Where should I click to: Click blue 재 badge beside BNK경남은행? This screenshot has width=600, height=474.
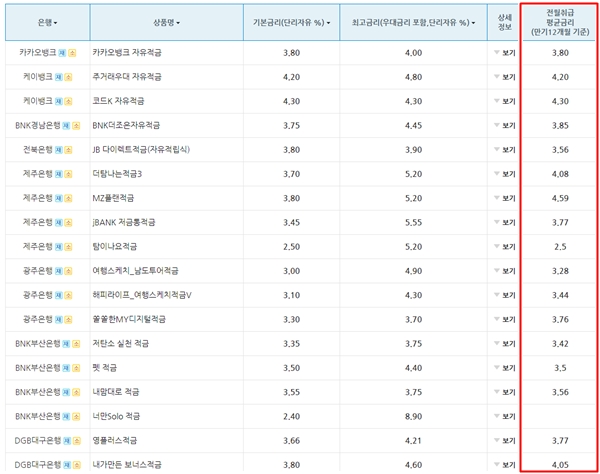pyautogui.click(x=66, y=126)
